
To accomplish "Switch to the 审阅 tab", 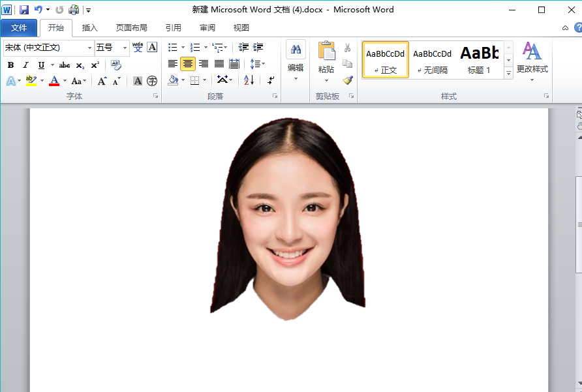I will click(x=207, y=28).
